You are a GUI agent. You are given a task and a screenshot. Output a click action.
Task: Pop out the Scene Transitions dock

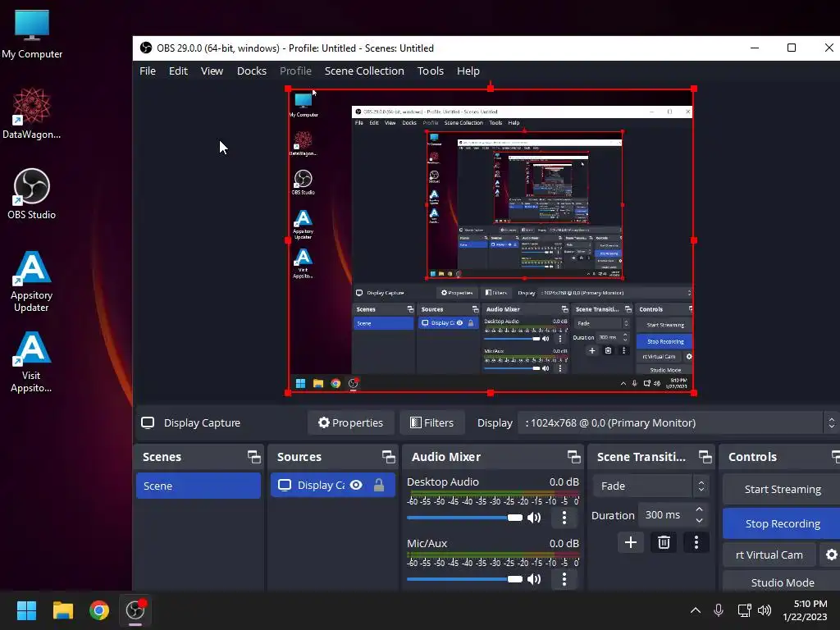point(705,457)
